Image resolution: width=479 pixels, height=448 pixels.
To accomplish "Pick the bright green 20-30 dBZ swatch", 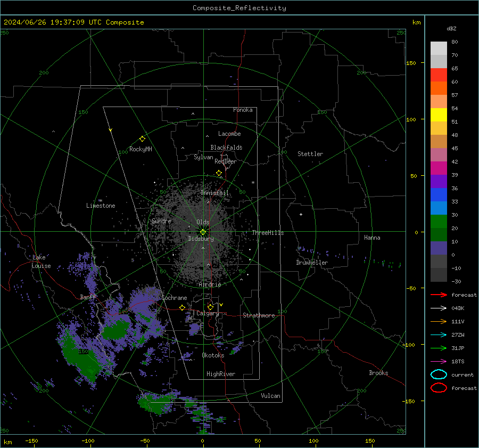I will point(439,222).
